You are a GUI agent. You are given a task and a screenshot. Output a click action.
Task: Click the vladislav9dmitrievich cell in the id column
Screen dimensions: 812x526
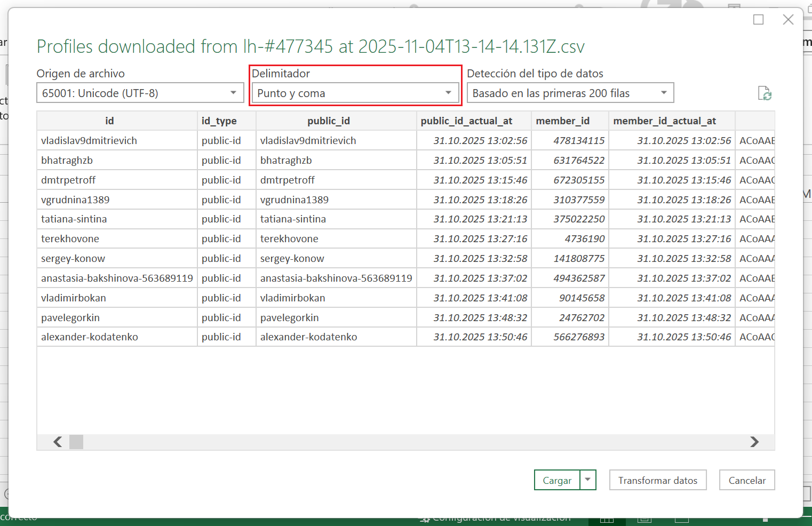(89, 141)
